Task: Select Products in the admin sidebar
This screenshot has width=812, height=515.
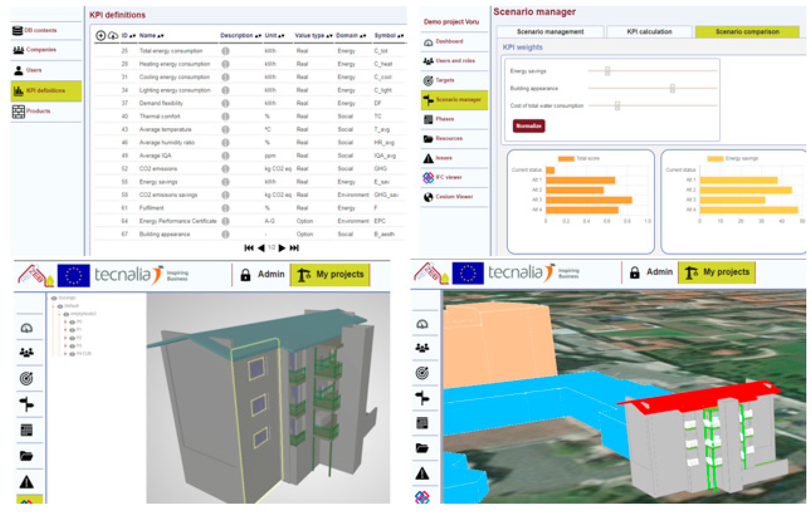Action: point(38,111)
